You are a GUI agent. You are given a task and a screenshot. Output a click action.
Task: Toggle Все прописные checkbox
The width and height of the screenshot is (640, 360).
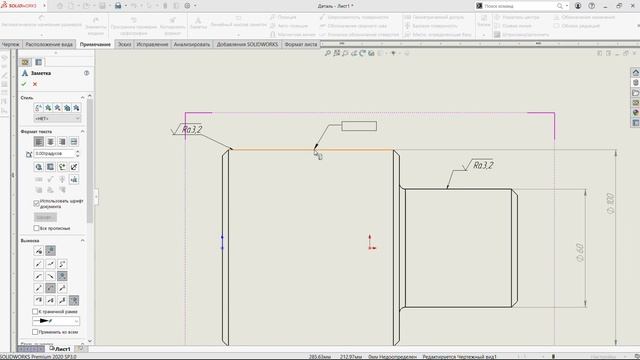pos(36,228)
